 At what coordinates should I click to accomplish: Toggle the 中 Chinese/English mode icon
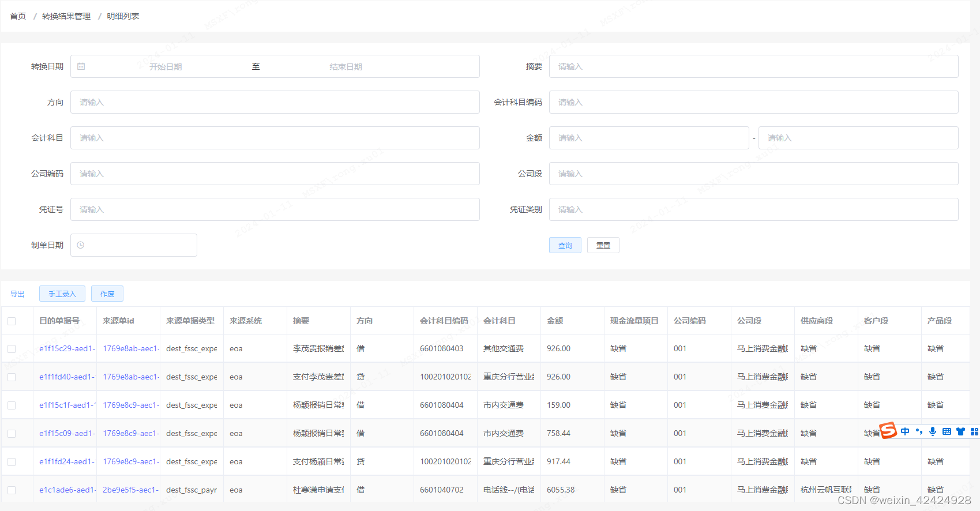(905, 431)
